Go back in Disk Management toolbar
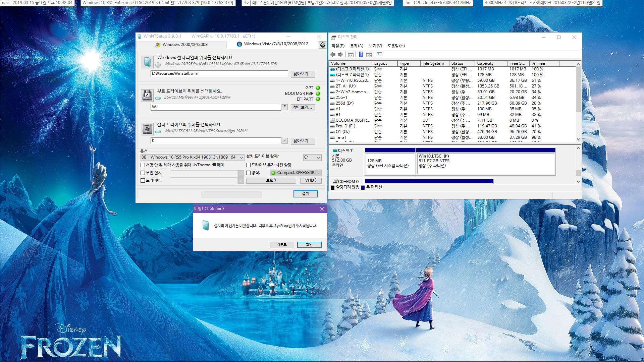This screenshot has width=644, height=362. tap(333, 54)
